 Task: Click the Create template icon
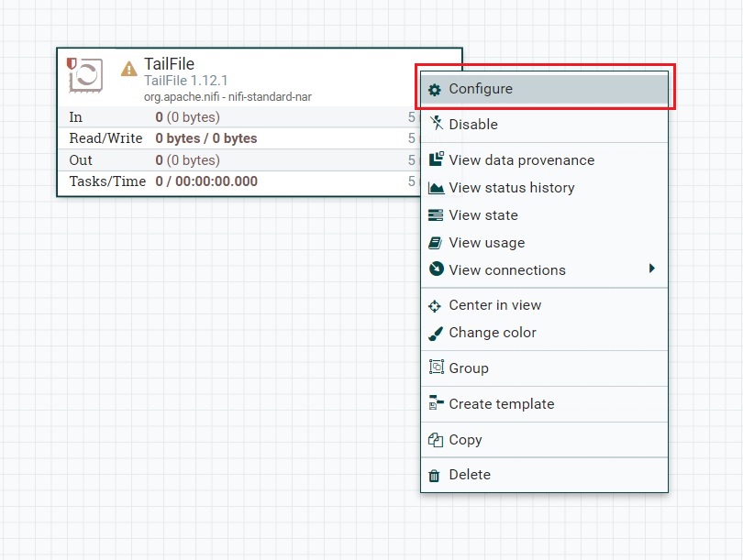point(436,402)
